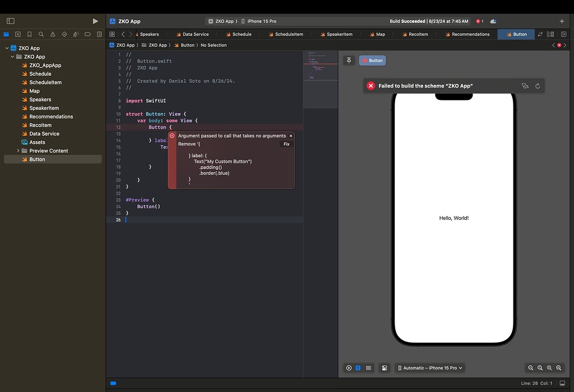Collapse the ZKO App project tree
The width and height of the screenshot is (574, 392).
(6, 48)
